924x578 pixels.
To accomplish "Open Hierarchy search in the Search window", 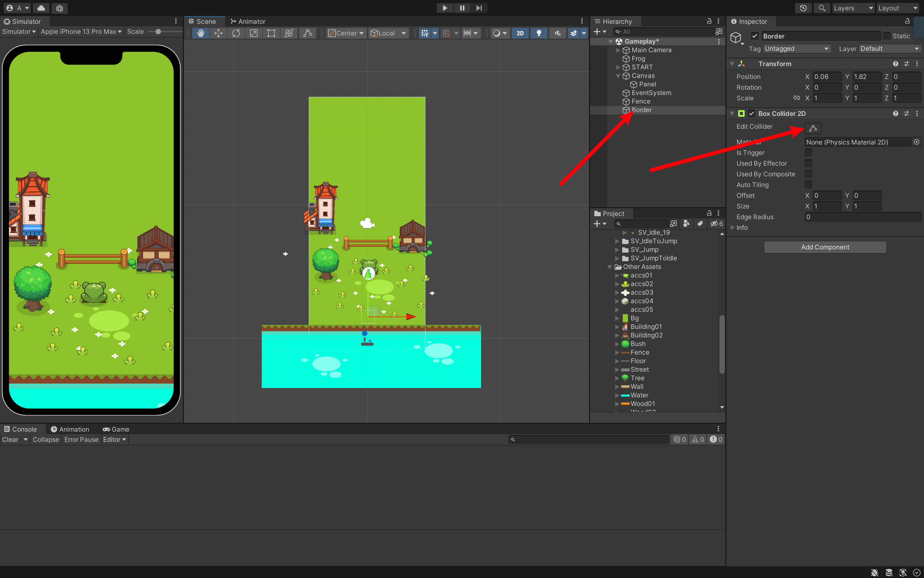I will click(x=719, y=31).
